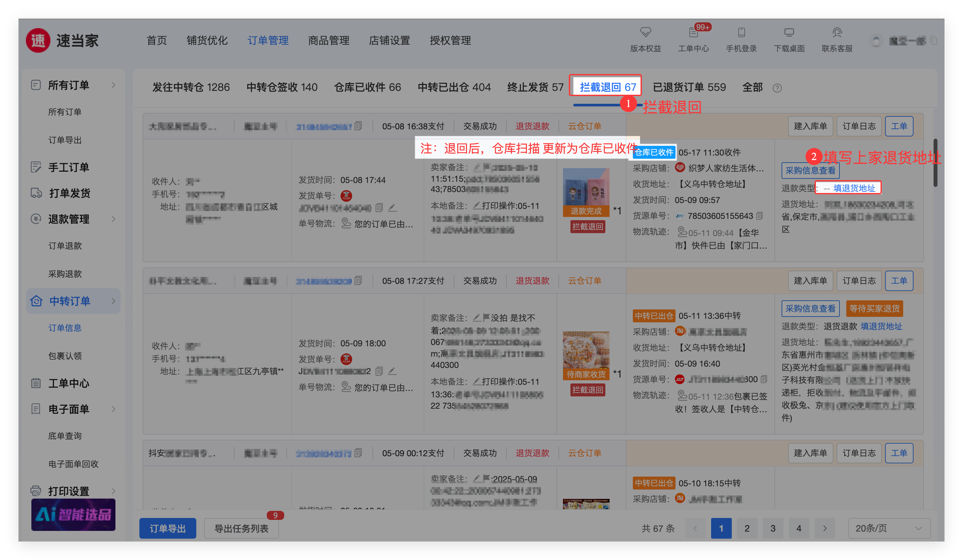The width and height of the screenshot is (963, 560).
Task: Click the blue 订单导出 button
Action: point(168,528)
